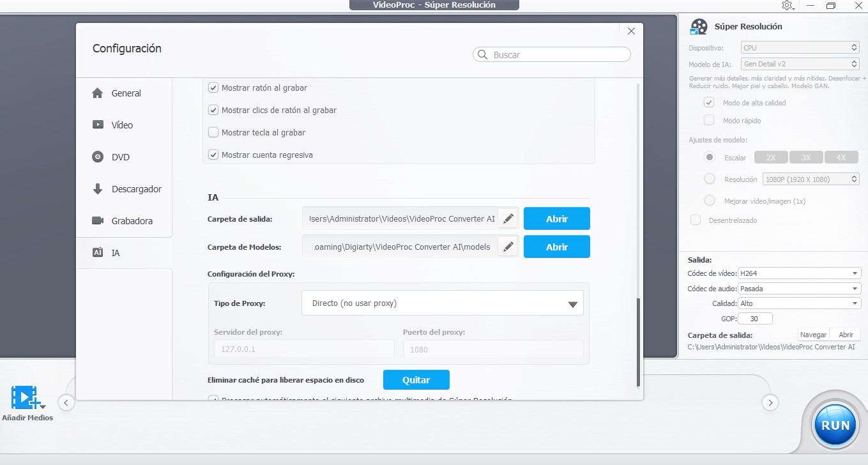Click Quitar to clear cache
This screenshot has width=868, height=465.
[x=416, y=380]
